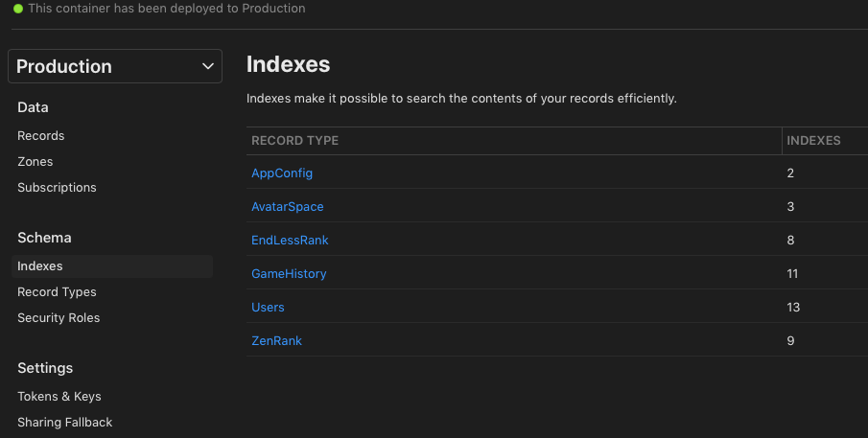This screenshot has height=438, width=868.
Task: Click index count 9 for ZenRank
Action: (790, 340)
